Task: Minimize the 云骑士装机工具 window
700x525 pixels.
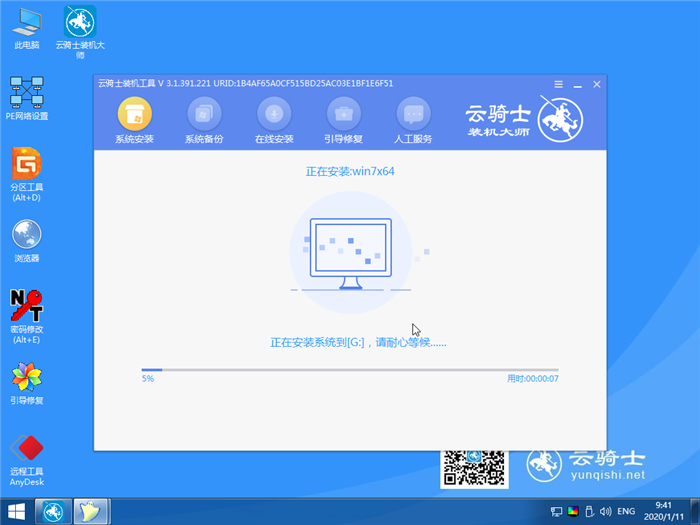Action: pyautogui.click(x=578, y=85)
